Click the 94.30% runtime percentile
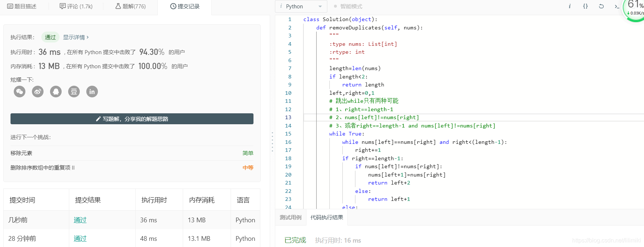Image resolution: width=644 pixels, height=247 pixels. point(152,52)
